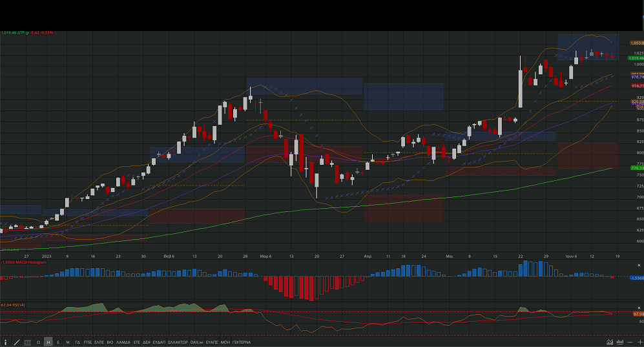
Task: Load the ΕΥΑΠΣ symbol chart
Action: (212, 342)
